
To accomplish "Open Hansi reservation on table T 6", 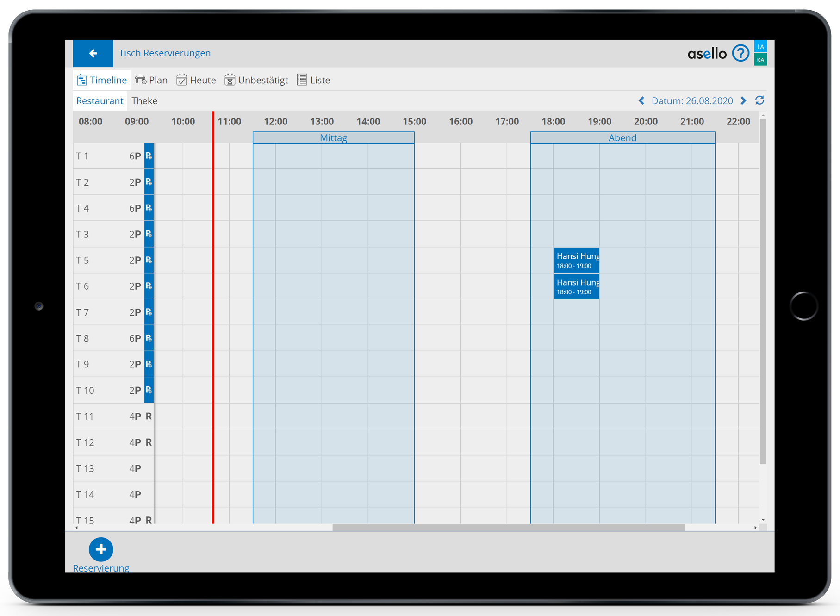I will [x=576, y=286].
